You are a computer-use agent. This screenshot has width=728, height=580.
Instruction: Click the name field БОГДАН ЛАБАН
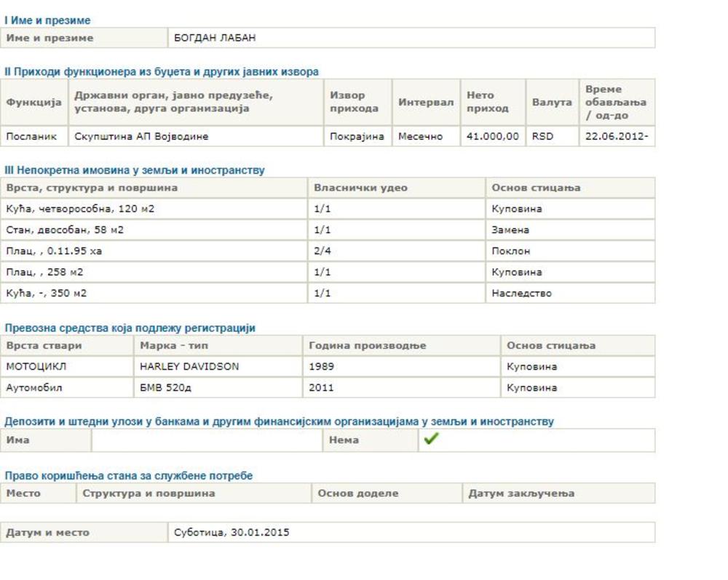215,38
